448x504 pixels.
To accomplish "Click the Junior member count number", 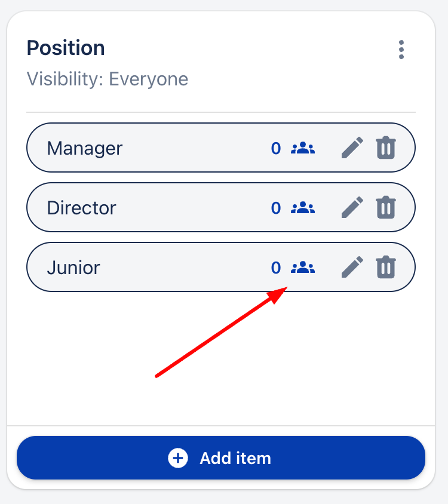I will (x=276, y=268).
